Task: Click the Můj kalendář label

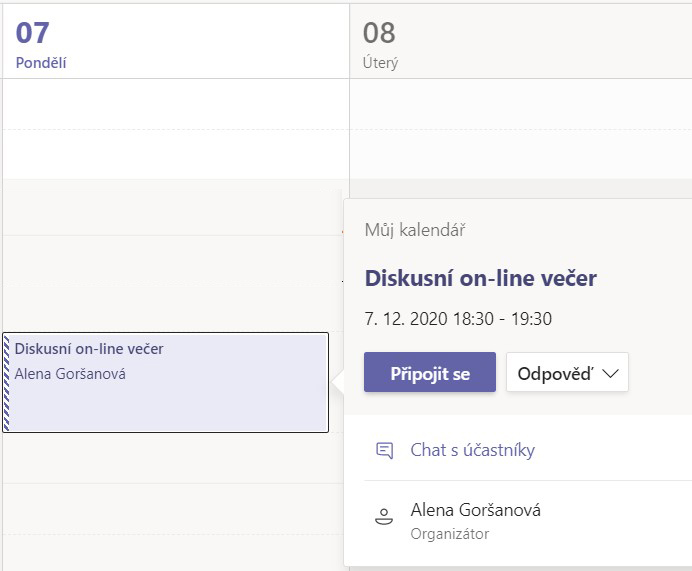Action: 415,230
